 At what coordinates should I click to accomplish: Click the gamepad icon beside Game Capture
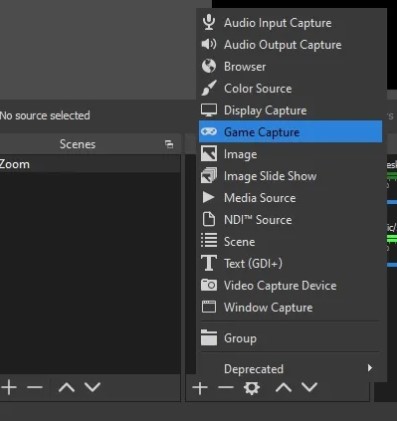click(x=209, y=132)
